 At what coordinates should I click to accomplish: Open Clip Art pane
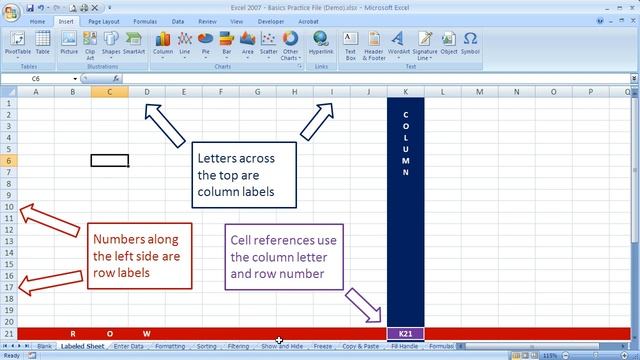point(90,46)
